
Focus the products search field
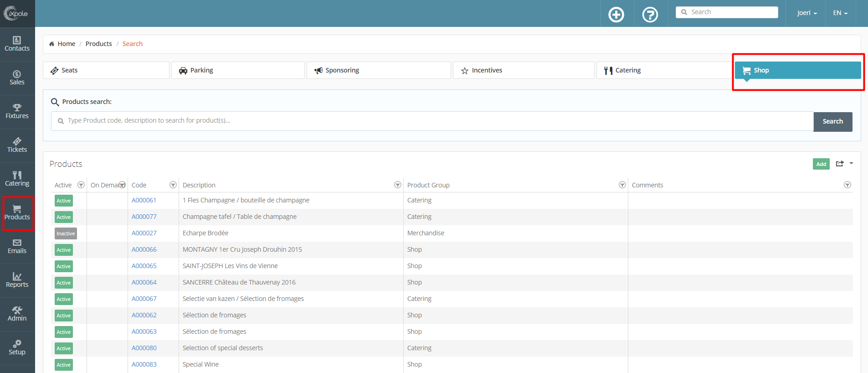(432, 121)
